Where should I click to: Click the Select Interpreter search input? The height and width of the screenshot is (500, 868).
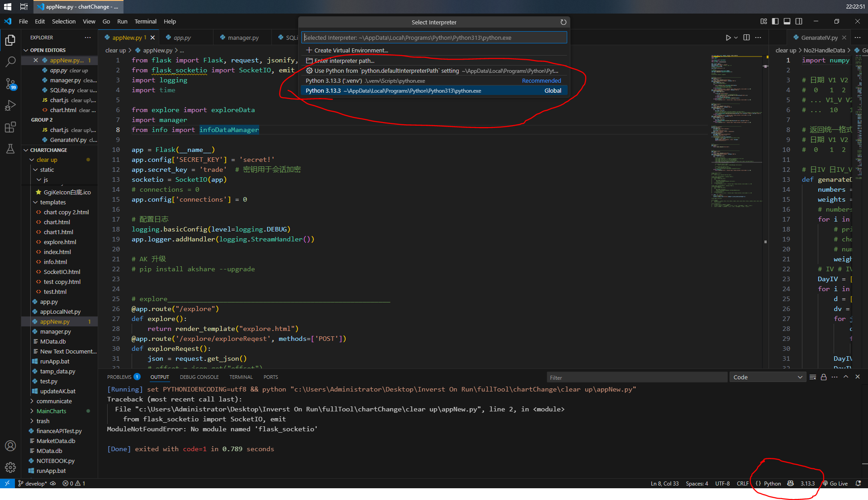[x=434, y=38]
